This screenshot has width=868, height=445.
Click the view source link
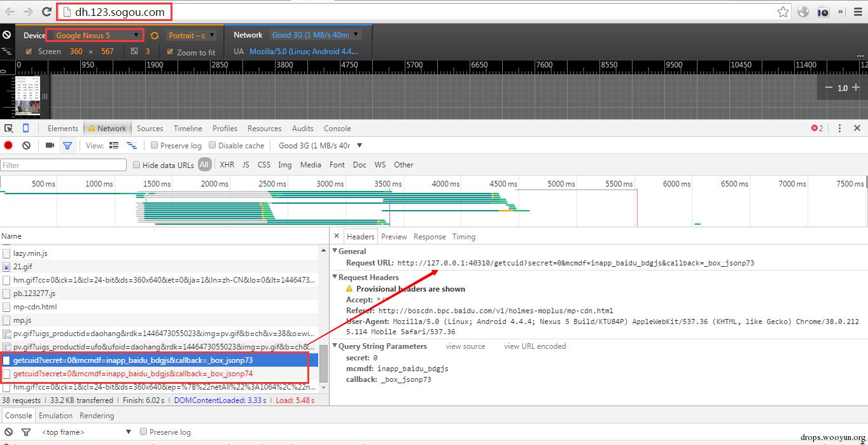[x=465, y=346]
